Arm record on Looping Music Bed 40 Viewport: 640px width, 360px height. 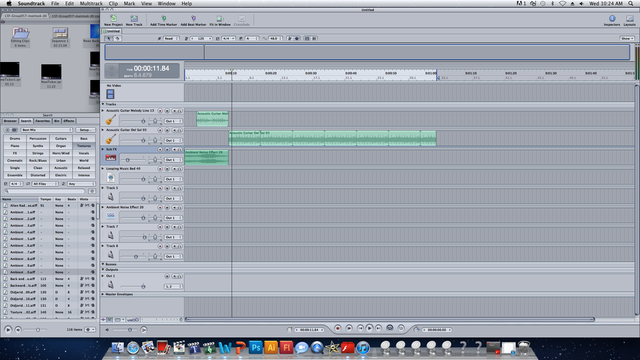[x=160, y=169]
